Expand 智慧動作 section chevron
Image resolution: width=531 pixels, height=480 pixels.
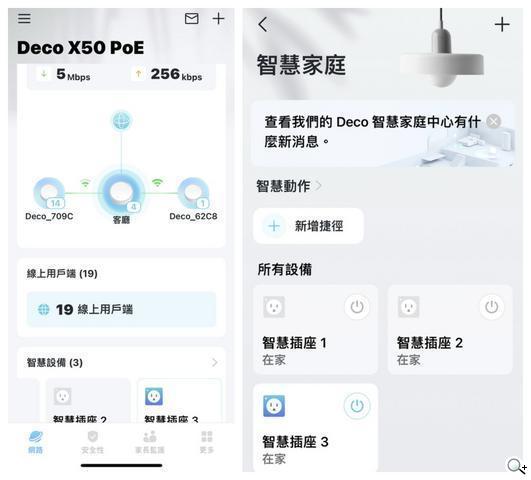tap(319, 186)
